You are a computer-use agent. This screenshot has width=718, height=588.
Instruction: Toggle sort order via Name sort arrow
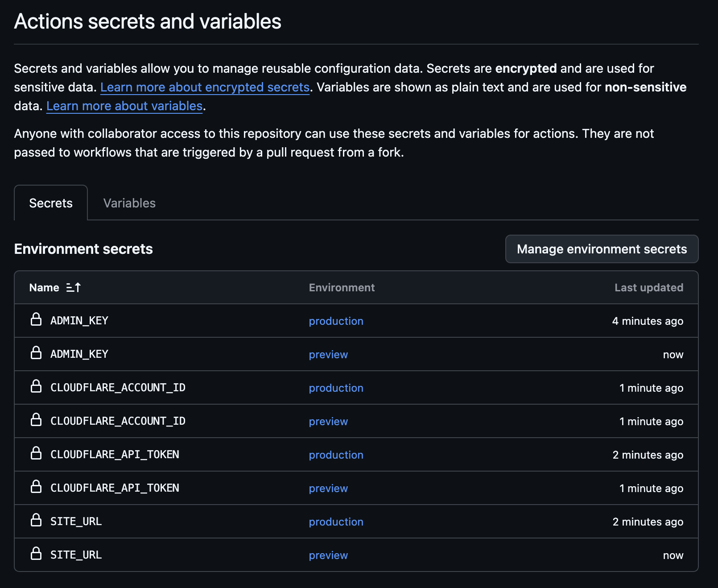click(74, 288)
